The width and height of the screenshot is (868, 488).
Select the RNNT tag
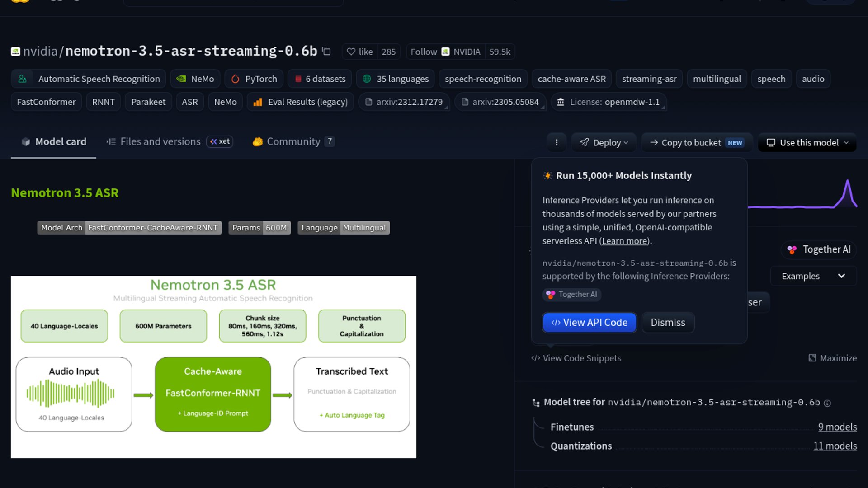pos(103,102)
